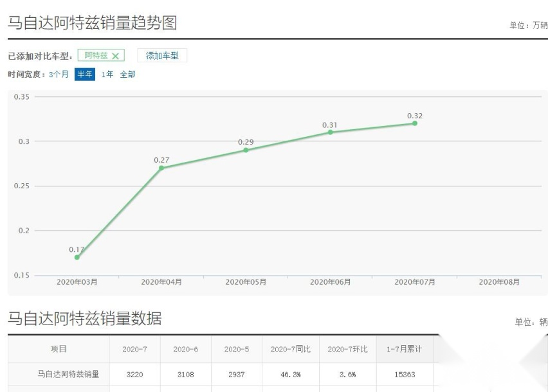Click the 3108 sales cell

(x=186, y=375)
